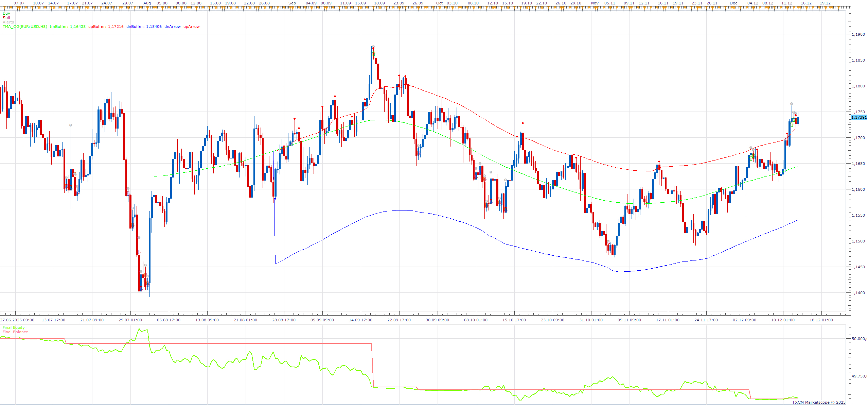Click the 1,1450 price axis label
868x405 pixels.
click(858, 267)
